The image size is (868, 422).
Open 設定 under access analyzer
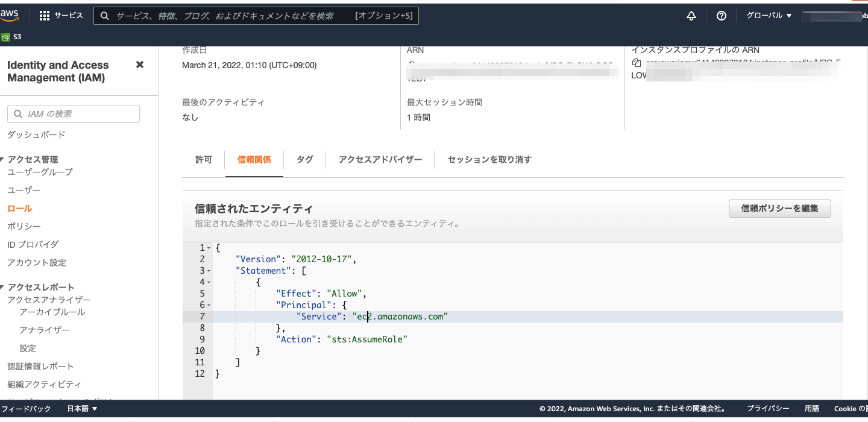28,348
